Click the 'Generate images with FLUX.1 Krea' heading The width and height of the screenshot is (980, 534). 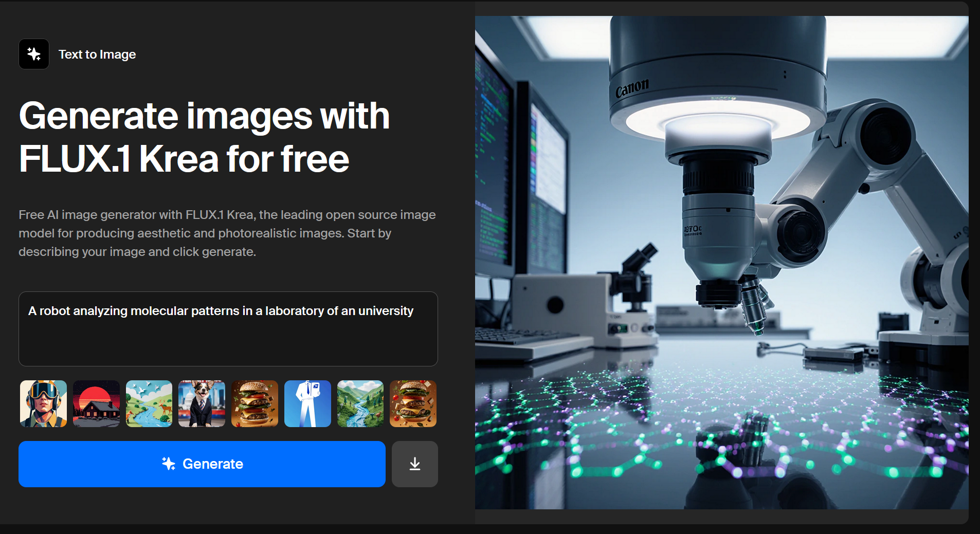point(204,137)
